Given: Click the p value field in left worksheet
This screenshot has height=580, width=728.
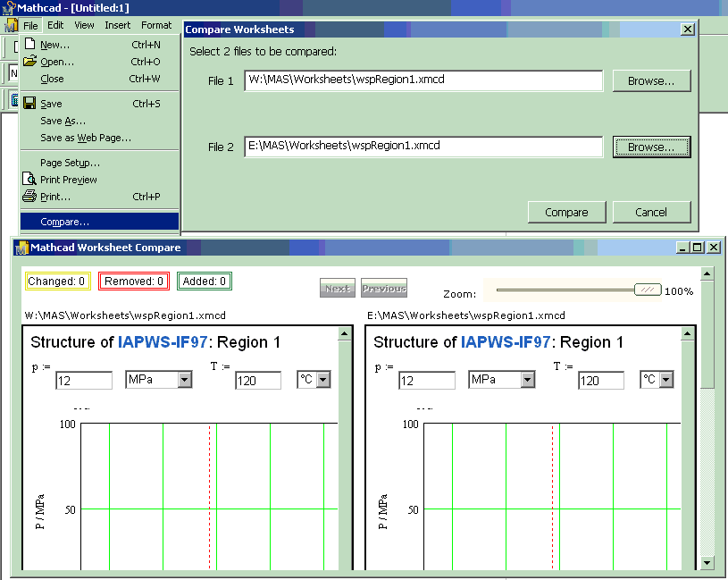Looking at the screenshot, I should (84, 381).
